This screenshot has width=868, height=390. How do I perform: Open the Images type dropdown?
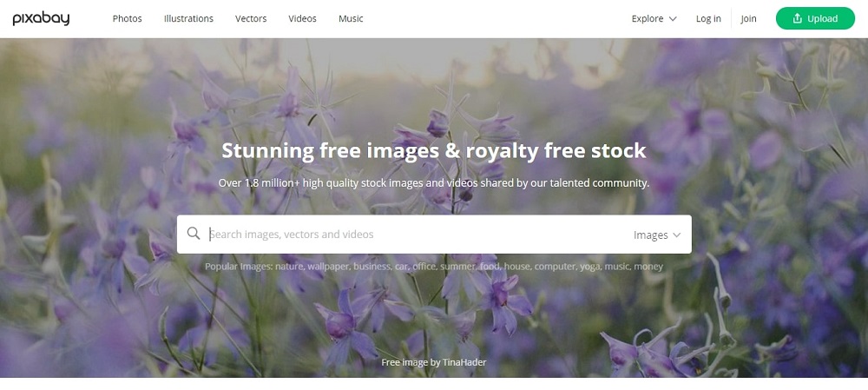point(657,235)
